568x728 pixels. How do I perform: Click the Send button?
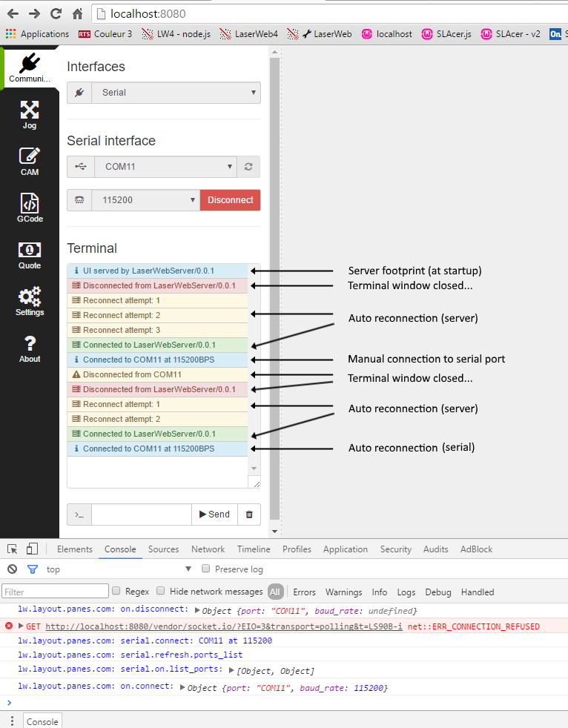tap(214, 514)
